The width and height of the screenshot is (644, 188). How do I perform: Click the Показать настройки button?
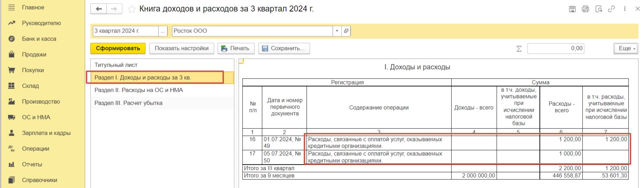coord(182,48)
